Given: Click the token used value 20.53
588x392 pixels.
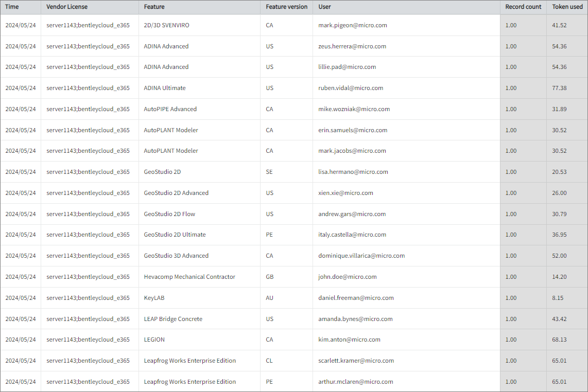Looking at the screenshot, I should tap(559, 172).
